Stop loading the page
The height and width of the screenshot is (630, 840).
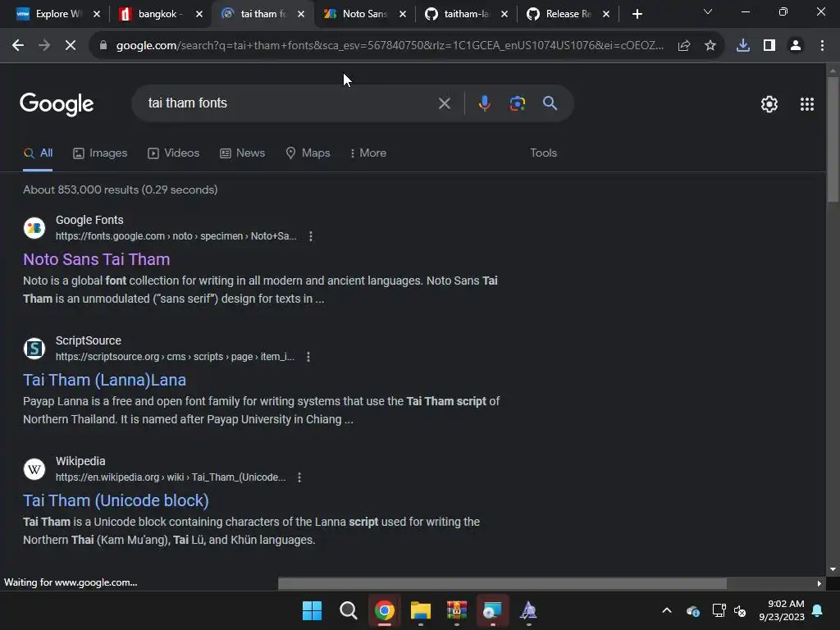tap(71, 46)
